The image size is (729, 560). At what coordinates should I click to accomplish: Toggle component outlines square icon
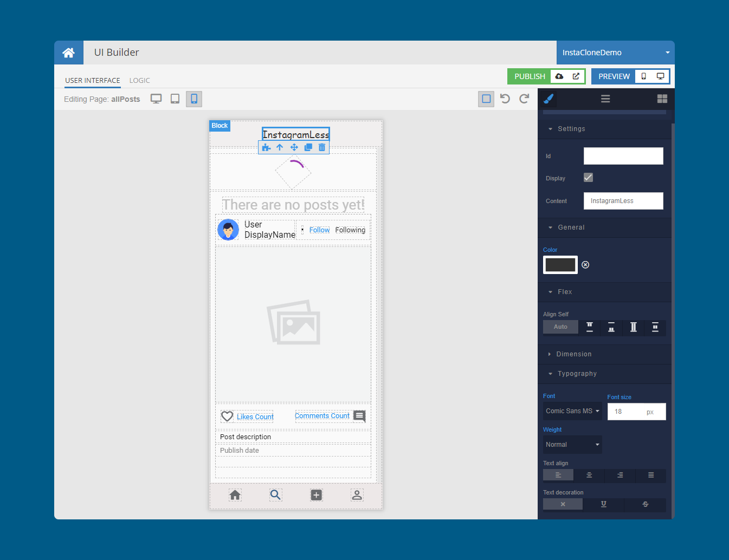point(486,99)
